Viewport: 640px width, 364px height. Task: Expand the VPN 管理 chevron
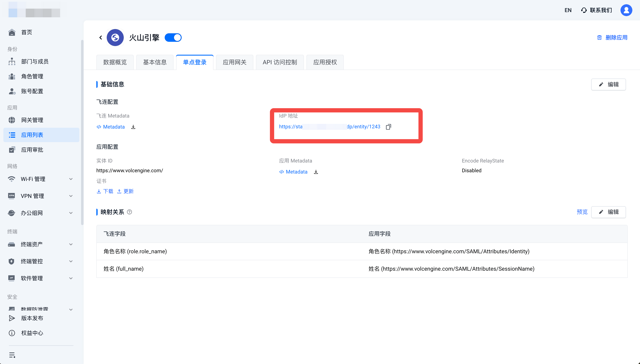[71, 196]
